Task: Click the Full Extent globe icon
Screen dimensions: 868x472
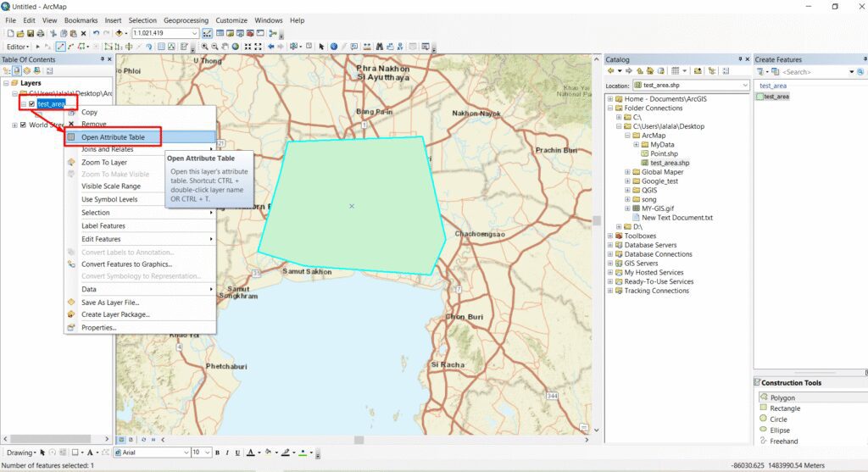Action: pos(236,47)
